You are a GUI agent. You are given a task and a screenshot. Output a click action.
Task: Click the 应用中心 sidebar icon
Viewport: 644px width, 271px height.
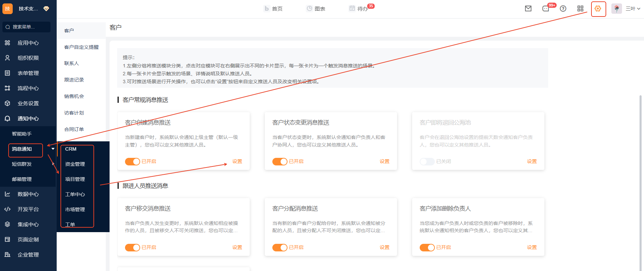point(8,43)
